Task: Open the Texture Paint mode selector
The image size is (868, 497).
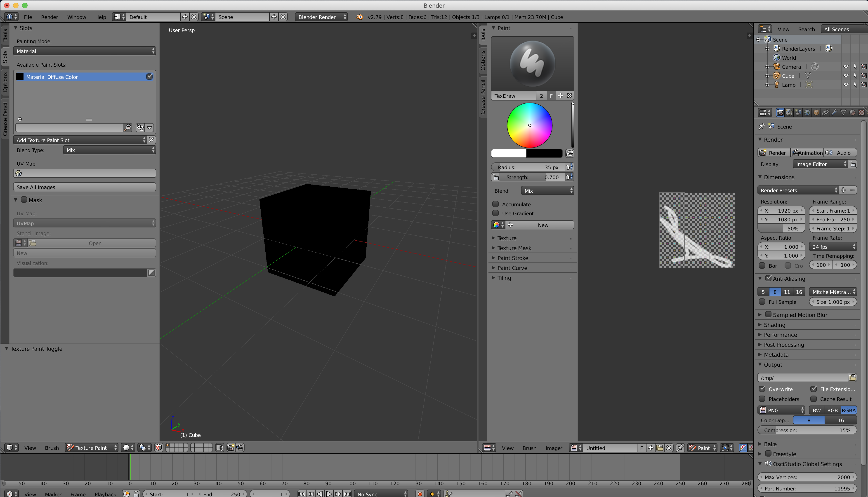Action: point(92,448)
